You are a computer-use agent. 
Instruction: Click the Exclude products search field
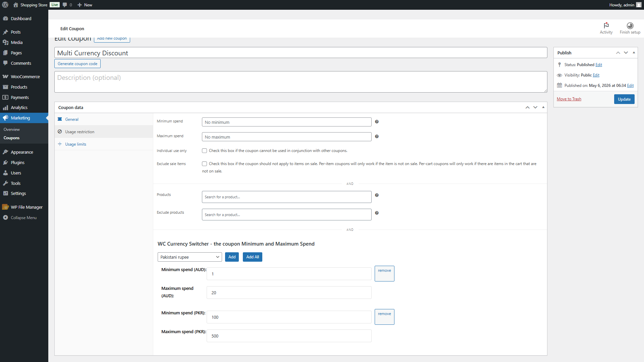pos(287,215)
